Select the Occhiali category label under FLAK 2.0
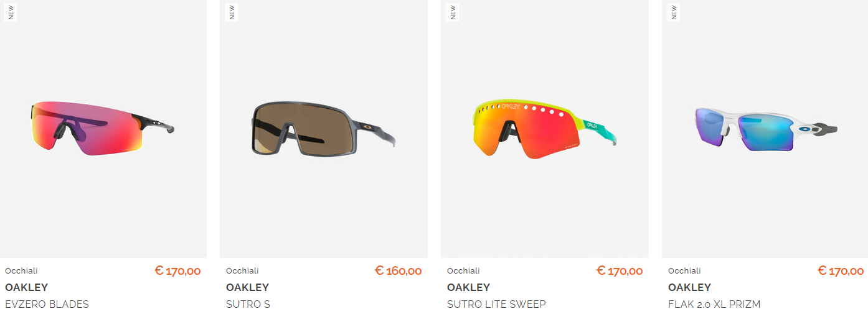Image resolution: width=868 pixels, height=314 pixels. coord(684,270)
